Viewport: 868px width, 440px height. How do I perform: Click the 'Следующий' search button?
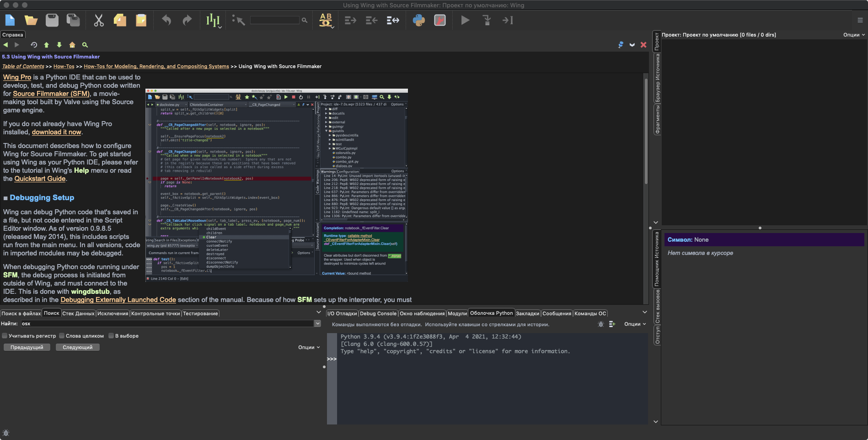click(77, 347)
